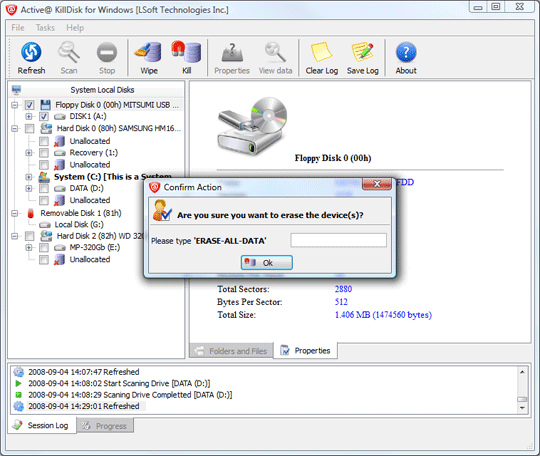Click the DATA (D:) drive icon

(60, 188)
